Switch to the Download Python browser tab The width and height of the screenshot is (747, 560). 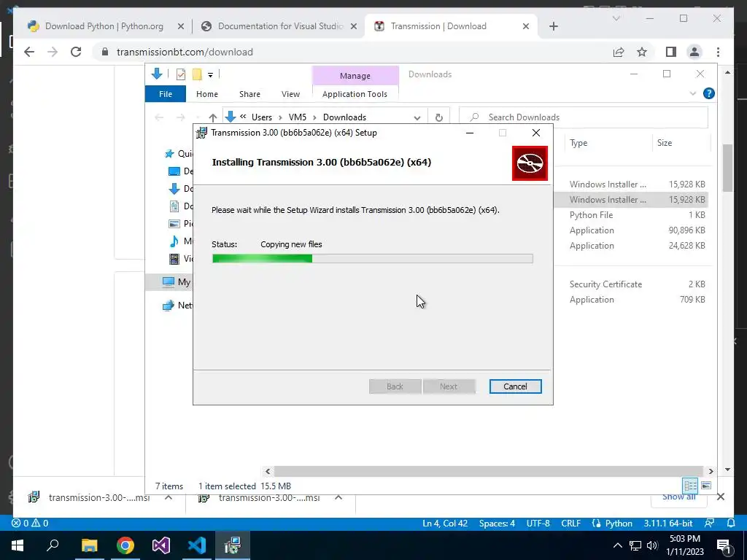pos(104,26)
